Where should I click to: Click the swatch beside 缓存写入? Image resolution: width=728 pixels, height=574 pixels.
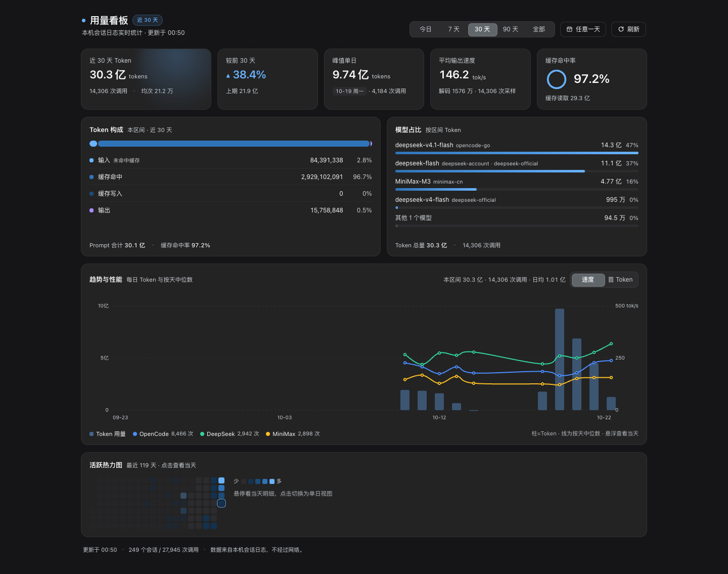92,194
